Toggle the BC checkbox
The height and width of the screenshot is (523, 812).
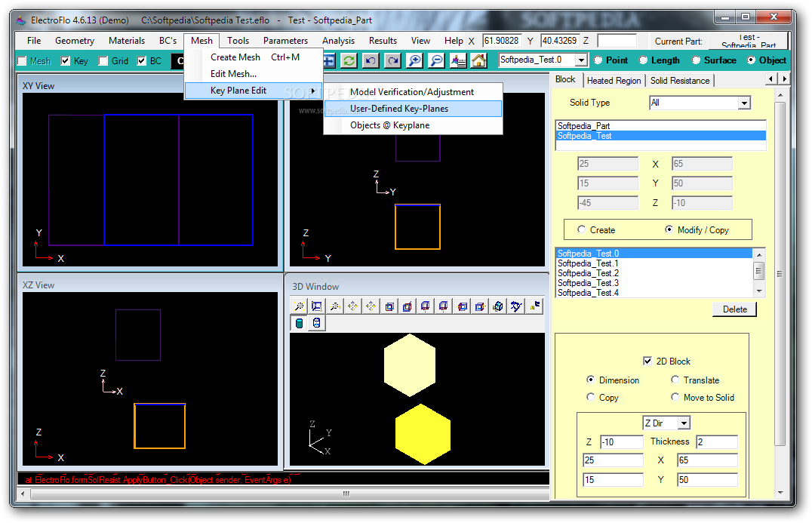pyautogui.click(x=142, y=61)
